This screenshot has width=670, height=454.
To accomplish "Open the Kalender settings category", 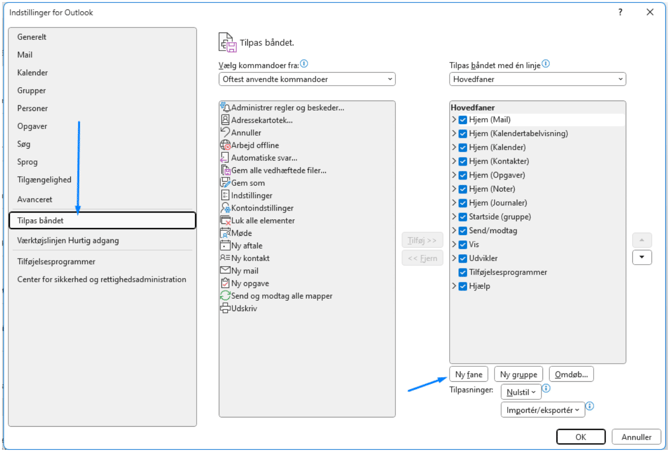I will click(x=32, y=73).
